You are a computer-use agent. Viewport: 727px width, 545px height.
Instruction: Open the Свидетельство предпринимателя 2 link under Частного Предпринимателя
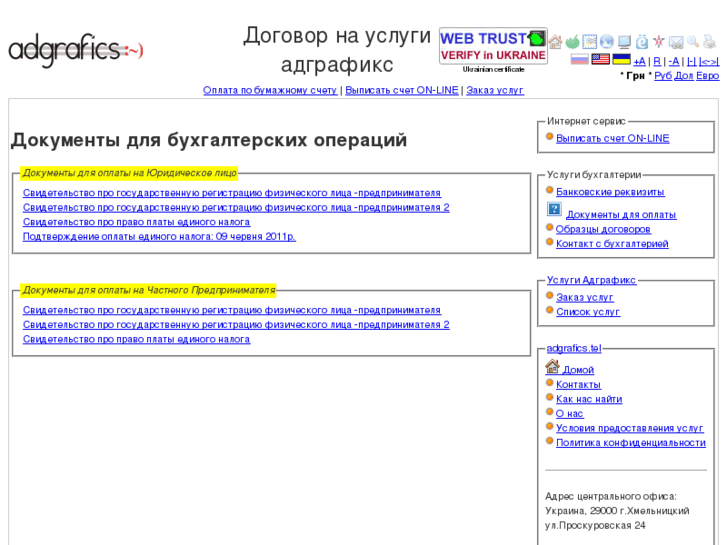tap(236, 325)
